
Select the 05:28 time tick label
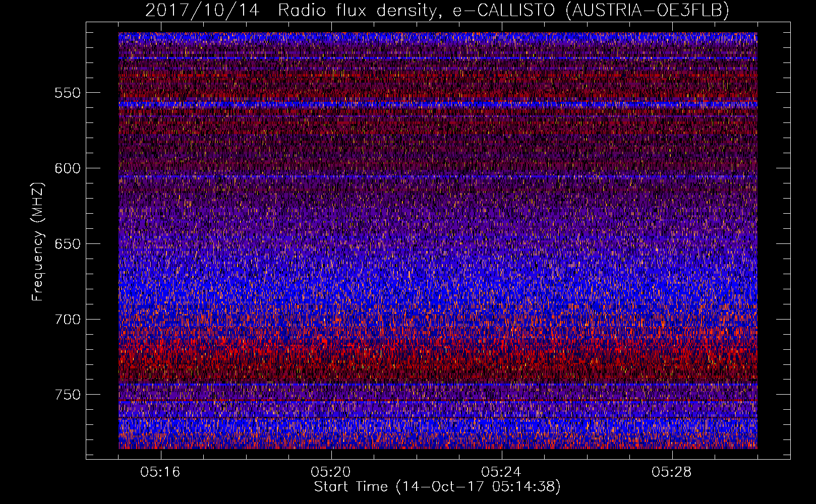[x=672, y=472]
